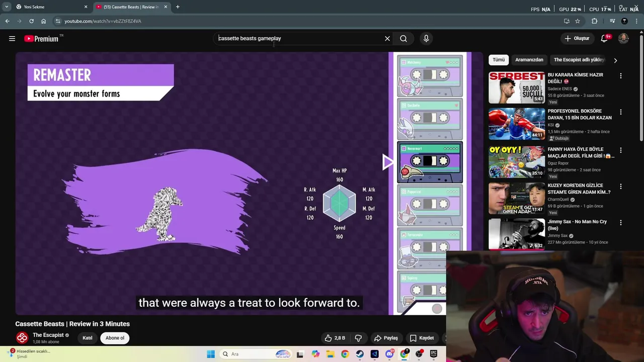Open Epic Games launcher from taskbar
This screenshot has width=644, height=362.
click(x=434, y=354)
